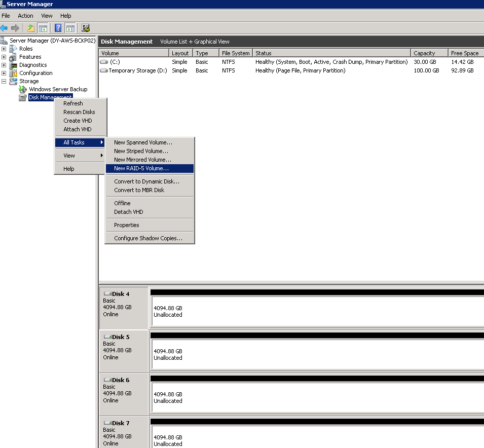Open the View submenu in context menu

pos(69,156)
